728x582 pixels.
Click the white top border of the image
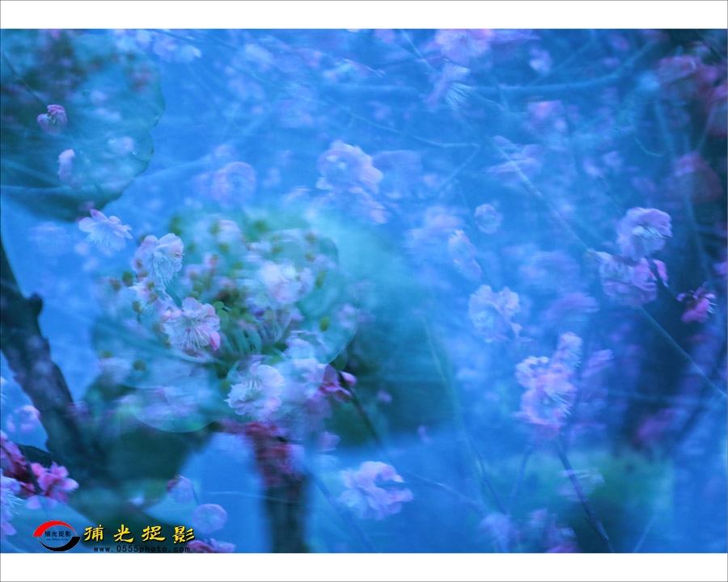(x=364, y=14)
